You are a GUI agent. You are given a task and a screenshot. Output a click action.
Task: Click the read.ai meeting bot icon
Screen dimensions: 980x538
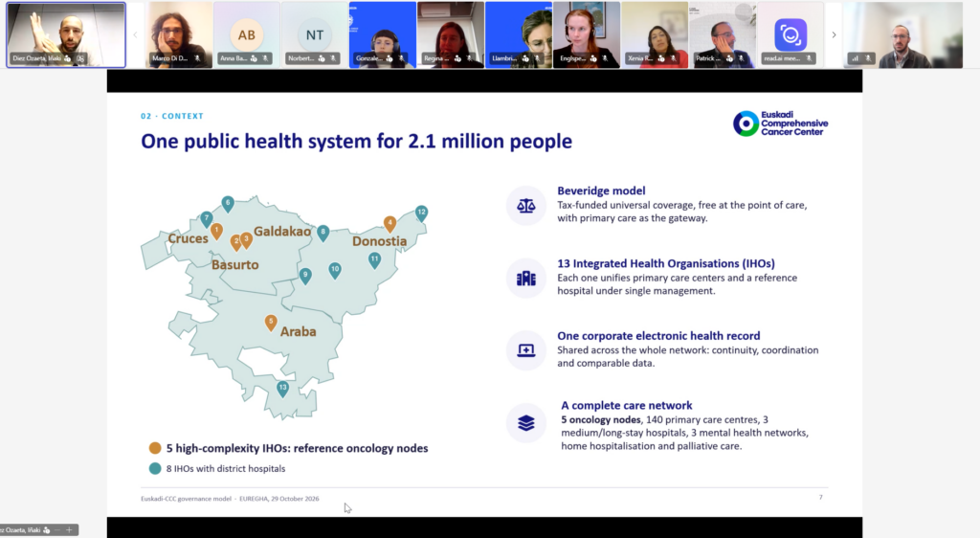click(x=790, y=34)
